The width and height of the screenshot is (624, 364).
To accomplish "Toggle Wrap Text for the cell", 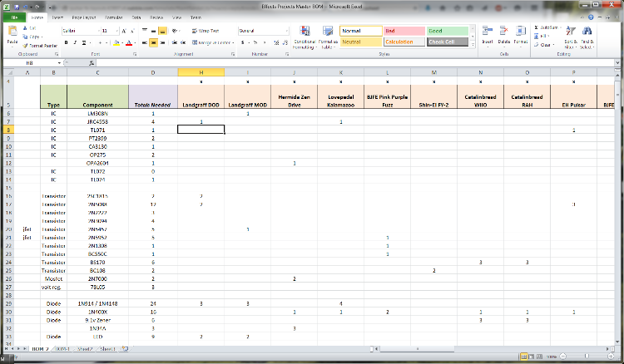I will pos(205,31).
